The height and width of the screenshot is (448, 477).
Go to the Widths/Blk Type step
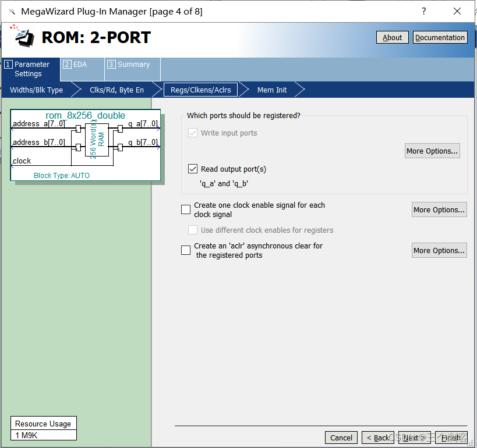pyautogui.click(x=37, y=90)
